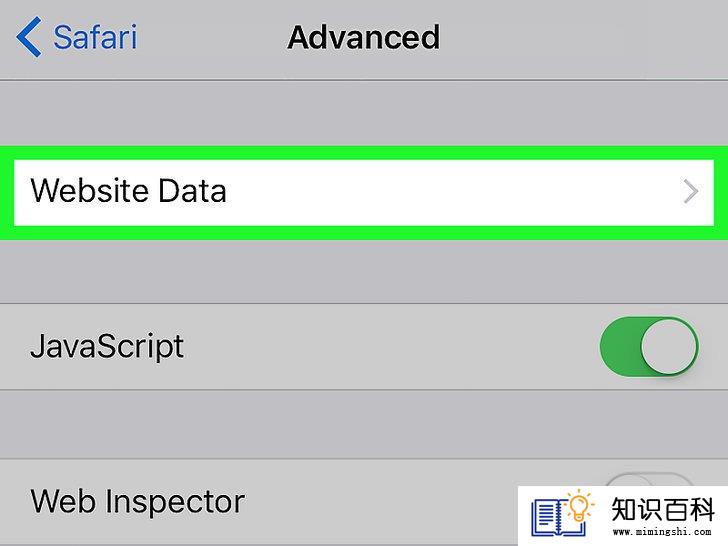
Task: Open the Website Data row
Action: [x=364, y=192]
